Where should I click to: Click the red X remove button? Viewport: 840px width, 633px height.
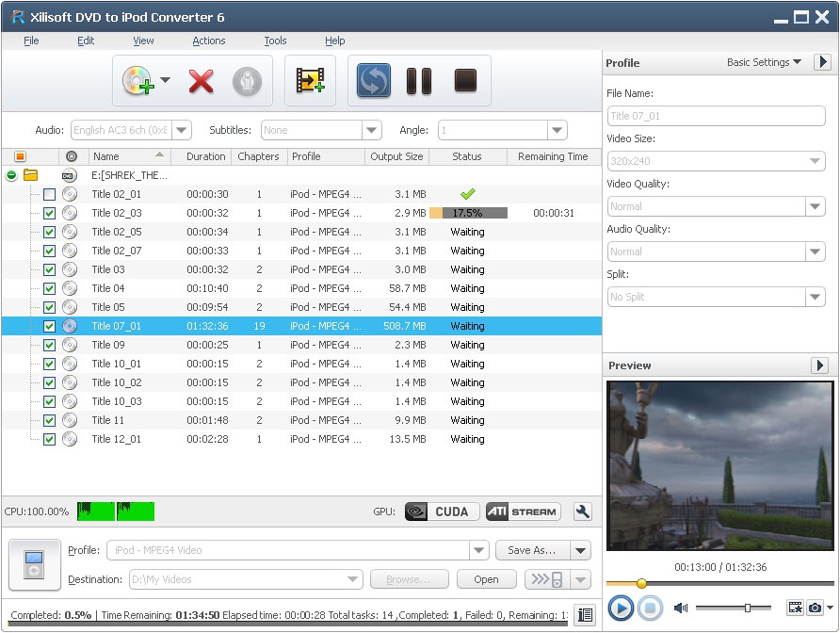point(201,81)
